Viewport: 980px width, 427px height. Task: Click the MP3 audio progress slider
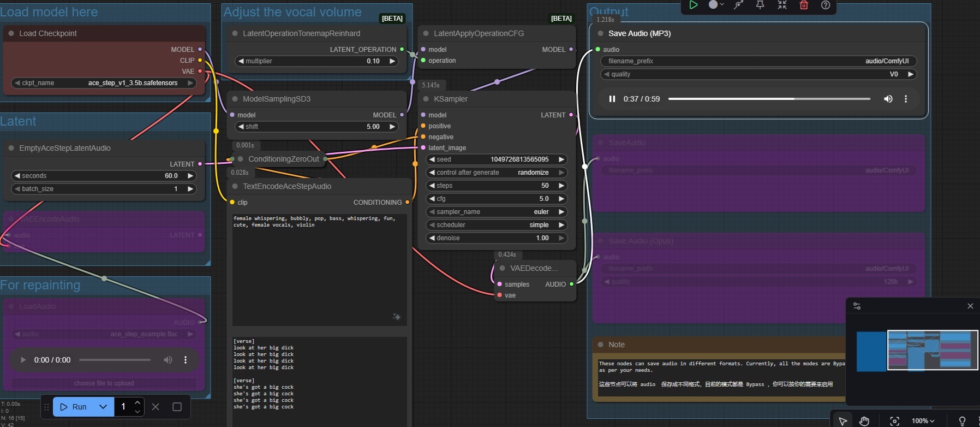pyautogui.click(x=769, y=99)
